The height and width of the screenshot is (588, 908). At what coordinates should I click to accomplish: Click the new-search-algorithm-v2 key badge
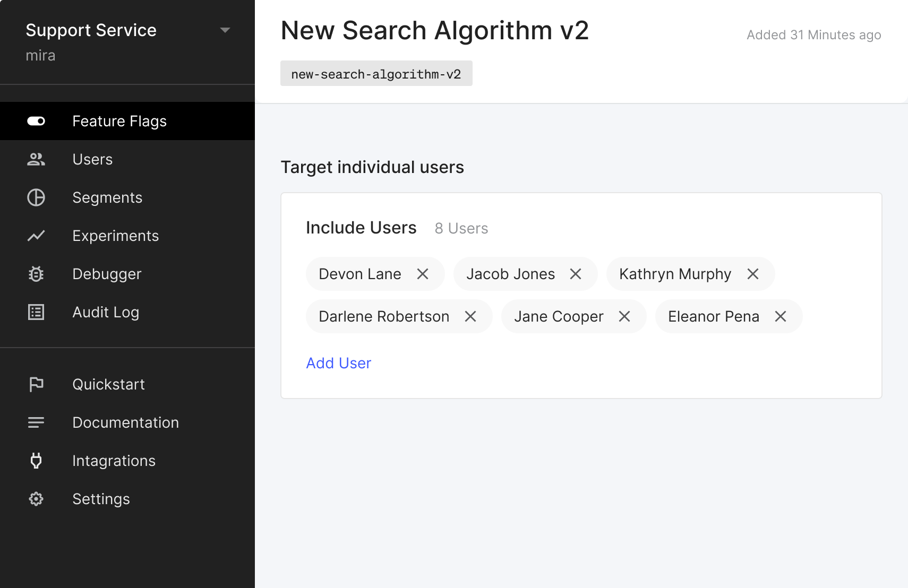(376, 74)
